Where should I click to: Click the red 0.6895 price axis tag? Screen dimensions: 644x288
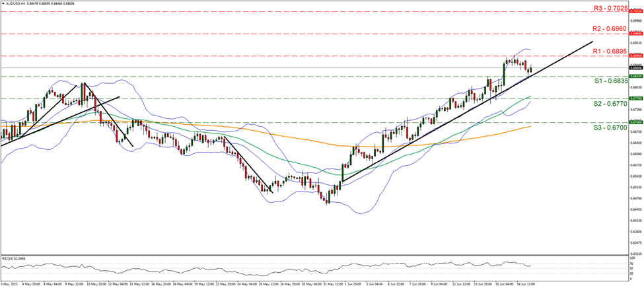point(636,56)
